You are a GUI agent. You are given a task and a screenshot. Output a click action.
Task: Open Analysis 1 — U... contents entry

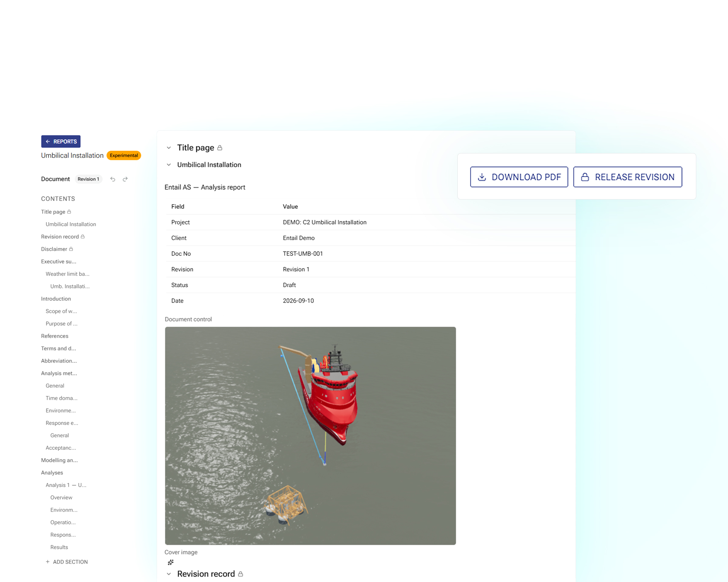click(66, 485)
